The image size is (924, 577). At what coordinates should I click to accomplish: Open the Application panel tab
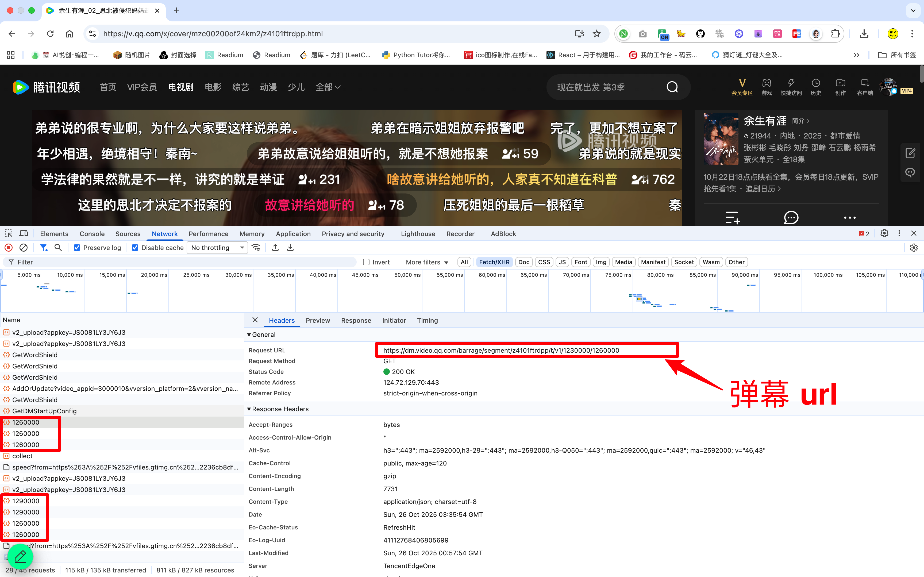(293, 233)
